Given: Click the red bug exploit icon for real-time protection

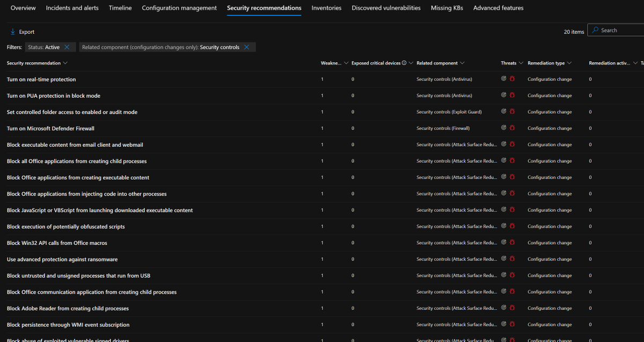Looking at the screenshot, I should 512,79.
